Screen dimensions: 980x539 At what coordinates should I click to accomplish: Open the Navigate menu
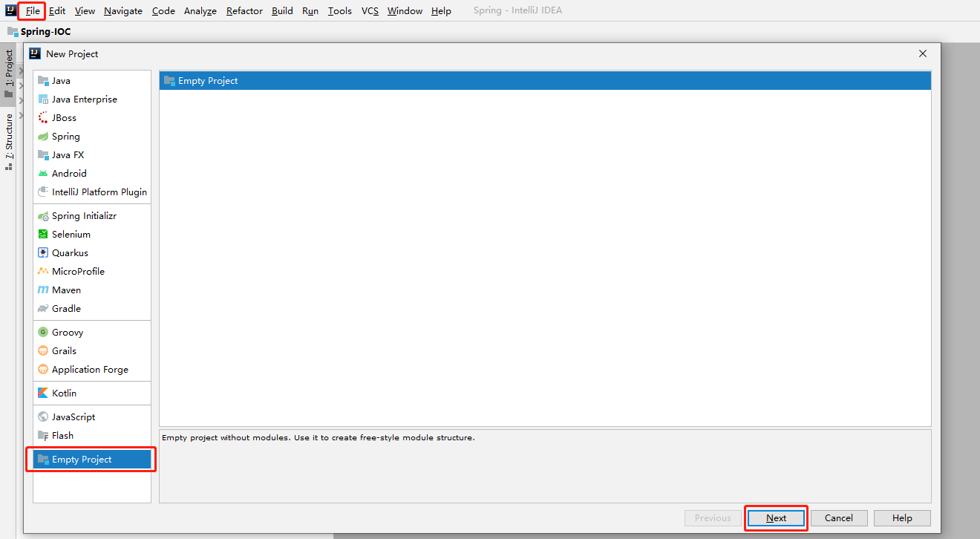[123, 11]
